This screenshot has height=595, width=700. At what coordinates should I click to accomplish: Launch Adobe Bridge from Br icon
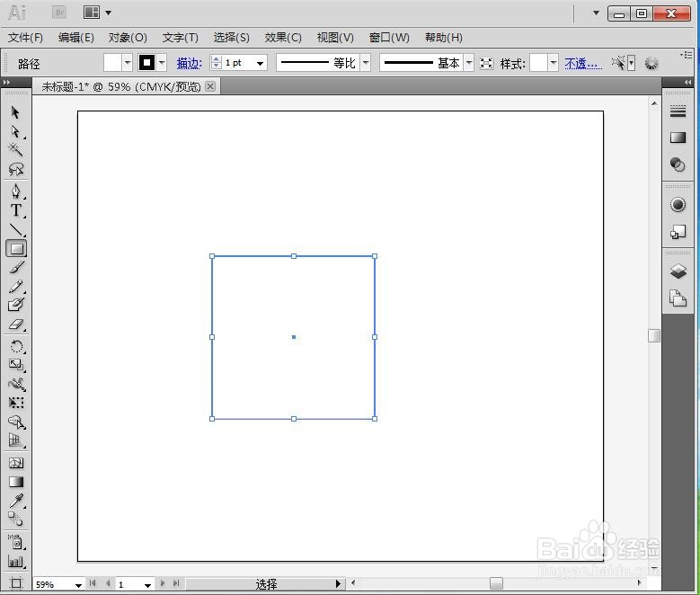[x=59, y=13]
